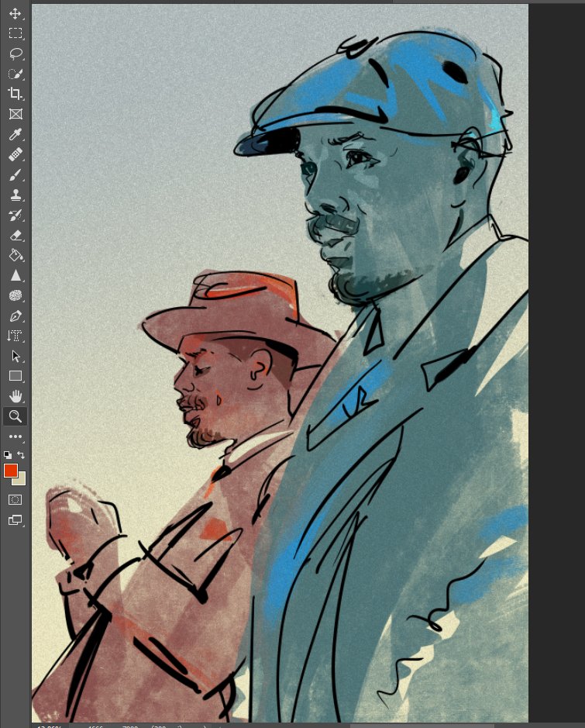
Task: Choose the History Brush tool
Action: point(15,215)
